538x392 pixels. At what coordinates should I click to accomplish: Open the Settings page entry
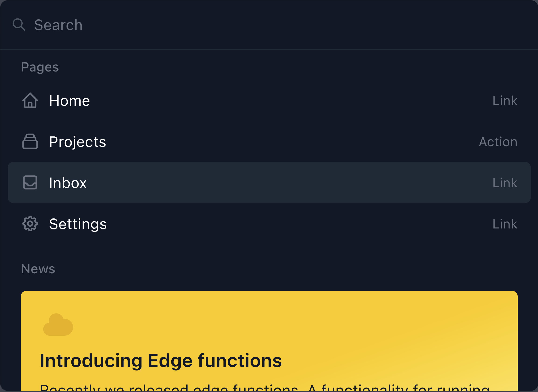(269, 224)
